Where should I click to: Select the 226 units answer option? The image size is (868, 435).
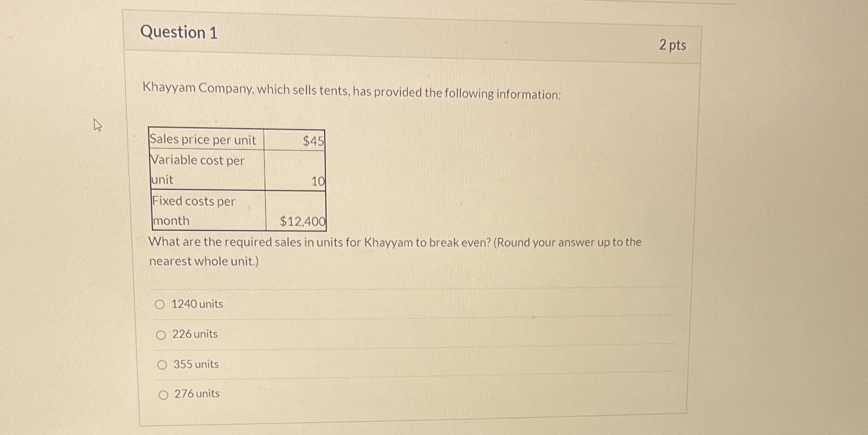pyautogui.click(x=162, y=334)
